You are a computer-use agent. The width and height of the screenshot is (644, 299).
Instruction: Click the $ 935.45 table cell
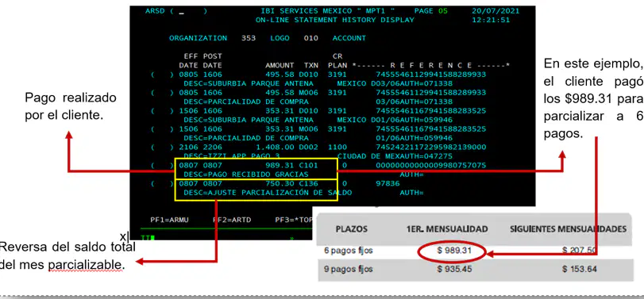(454, 269)
